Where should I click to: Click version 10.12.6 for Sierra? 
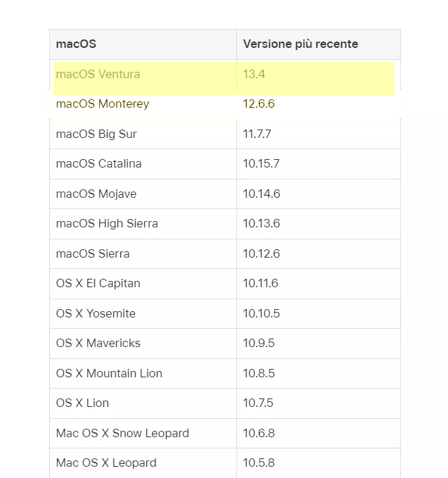pyautogui.click(x=261, y=253)
